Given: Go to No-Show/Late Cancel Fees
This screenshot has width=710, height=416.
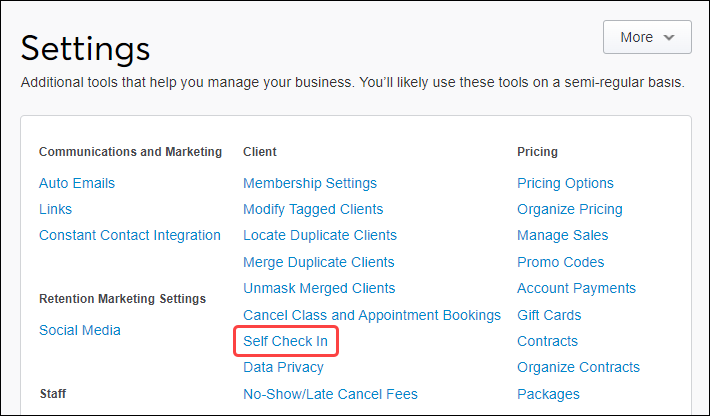Looking at the screenshot, I should (x=330, y=394).
